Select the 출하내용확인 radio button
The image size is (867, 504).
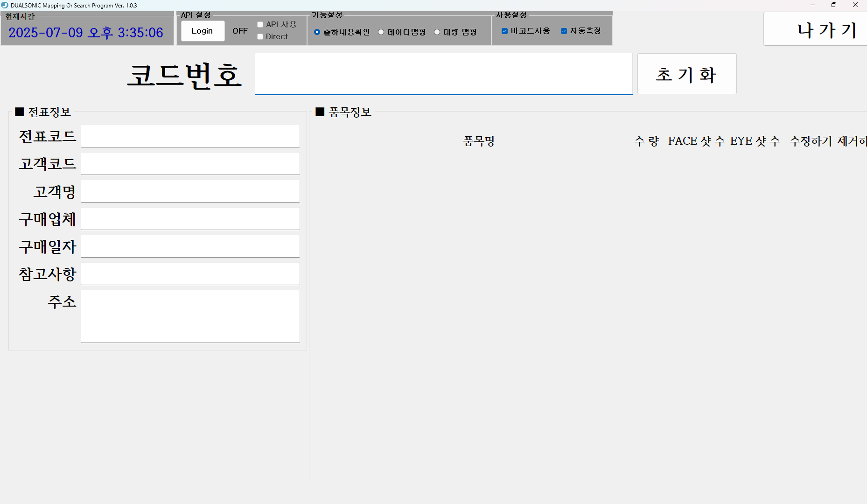[318, 32]
